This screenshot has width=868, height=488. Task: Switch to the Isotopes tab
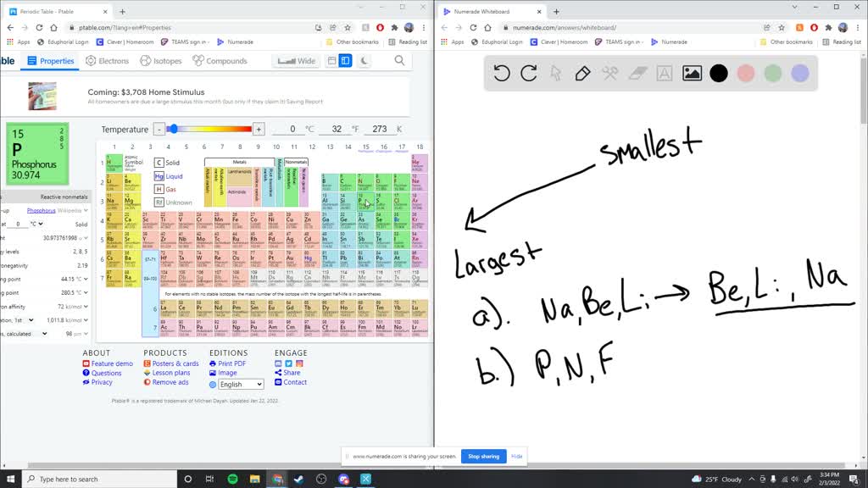[165, 60]
